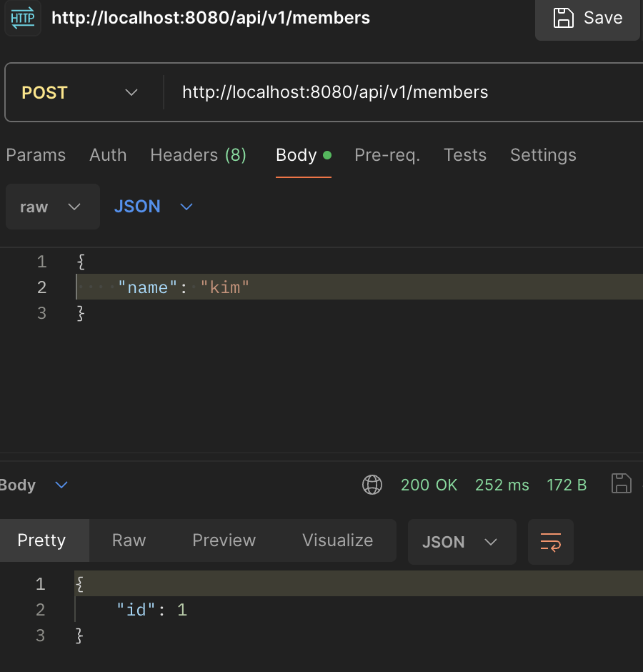Click the title http://localhost:8080/api/v1/members

pos(210,18)
